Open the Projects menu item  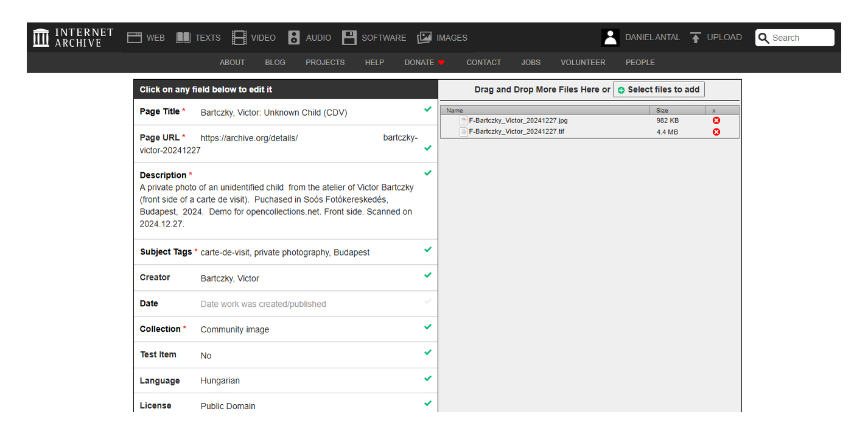325,62
